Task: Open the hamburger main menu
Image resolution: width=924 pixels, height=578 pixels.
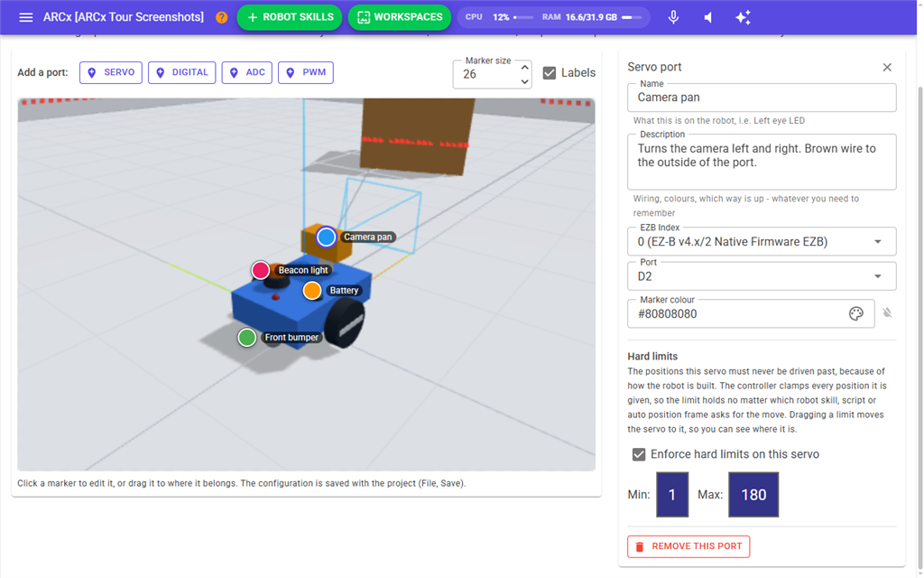Action: 26,17
